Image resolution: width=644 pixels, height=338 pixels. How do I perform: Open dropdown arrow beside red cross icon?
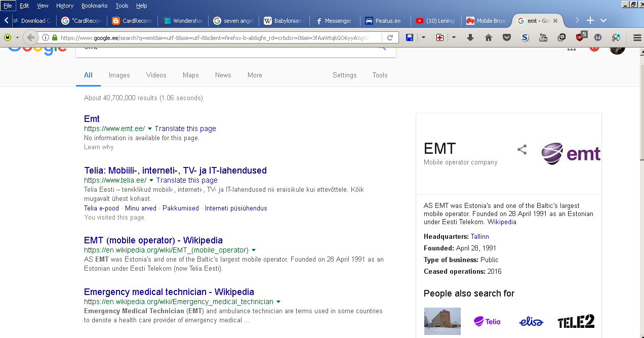454,37
